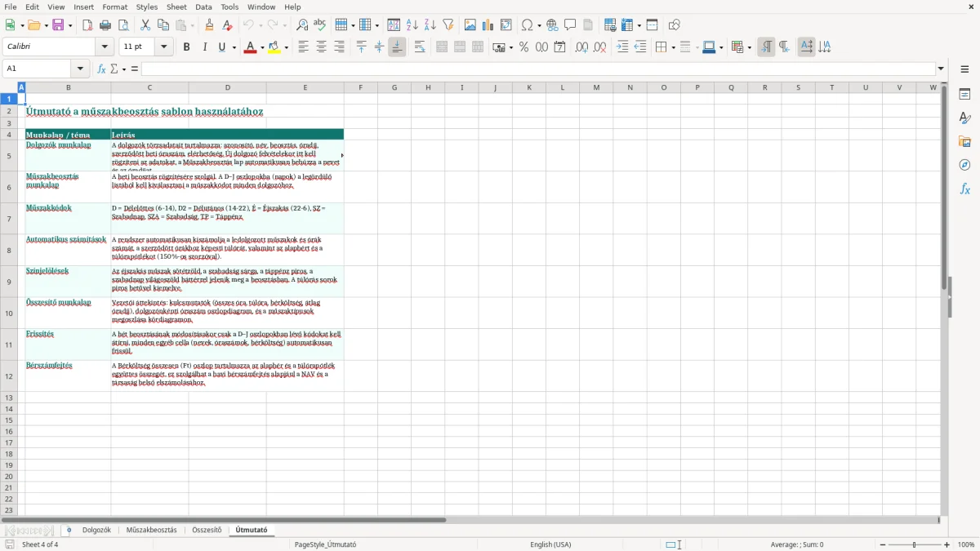Click row header 7
This screenshot has width=980, height=551.
point(9,219)
